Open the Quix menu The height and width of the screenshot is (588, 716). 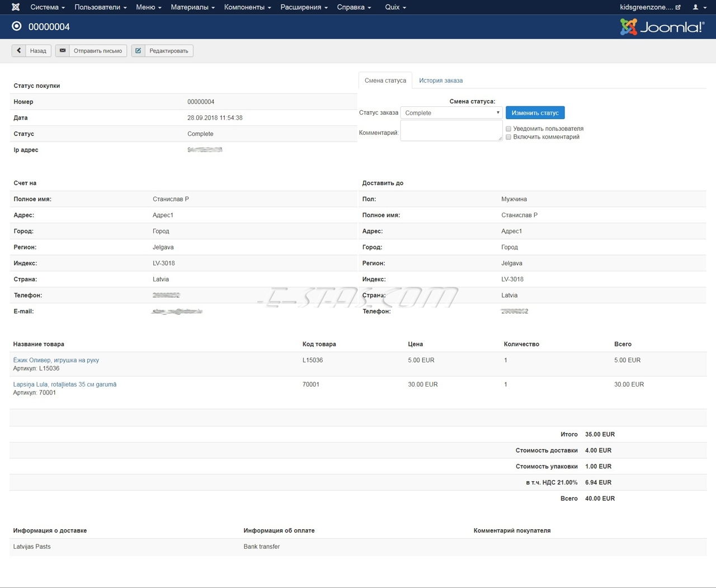point(395,7)
